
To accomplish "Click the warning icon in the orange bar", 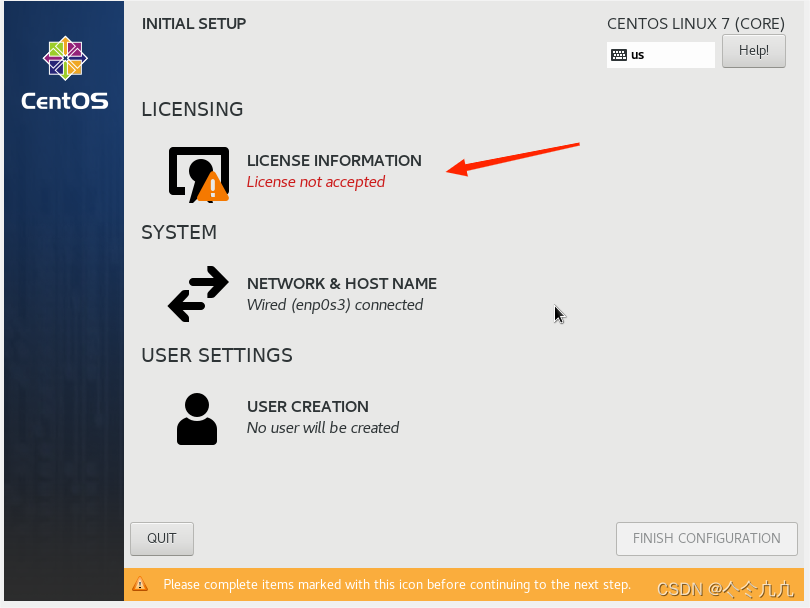I will (140, 584).
